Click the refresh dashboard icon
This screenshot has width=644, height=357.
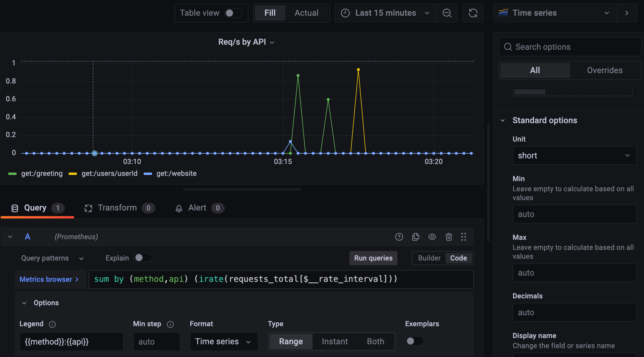473,13
